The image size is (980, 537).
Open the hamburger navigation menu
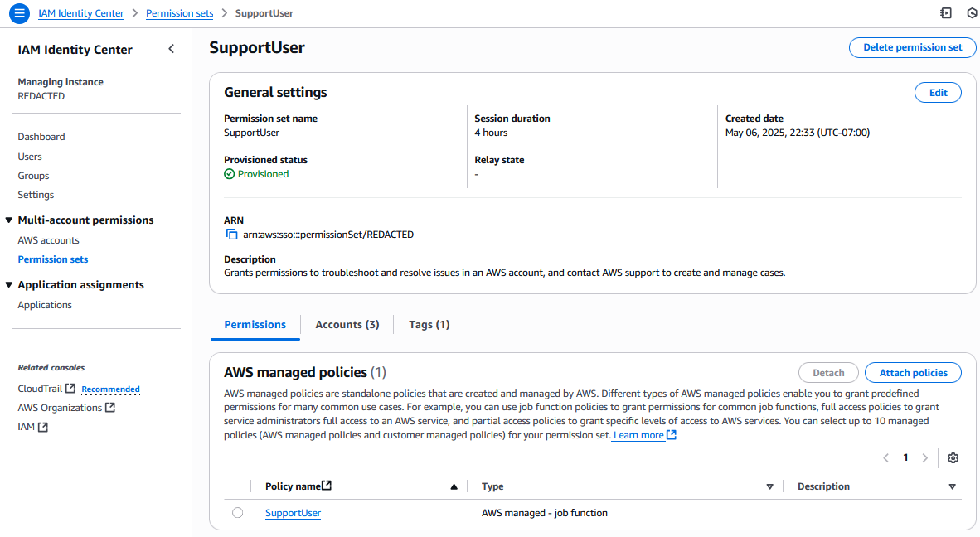(x=19, y=12)
